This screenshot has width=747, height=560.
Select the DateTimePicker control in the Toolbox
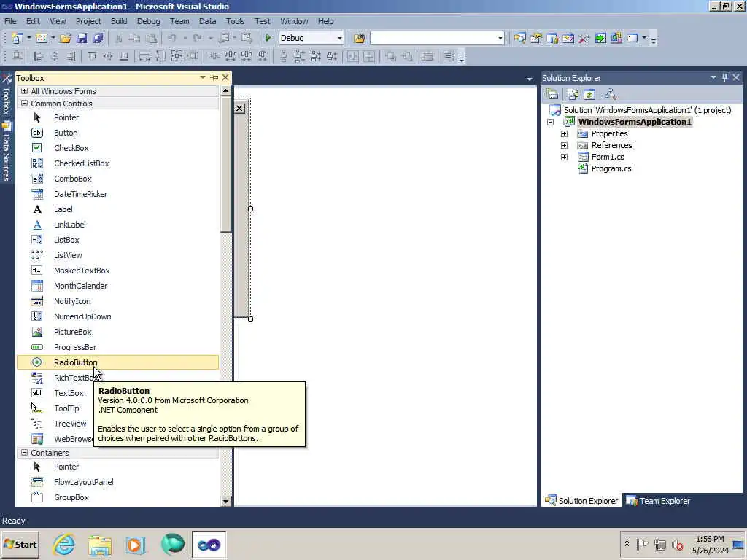coord(117,194)
